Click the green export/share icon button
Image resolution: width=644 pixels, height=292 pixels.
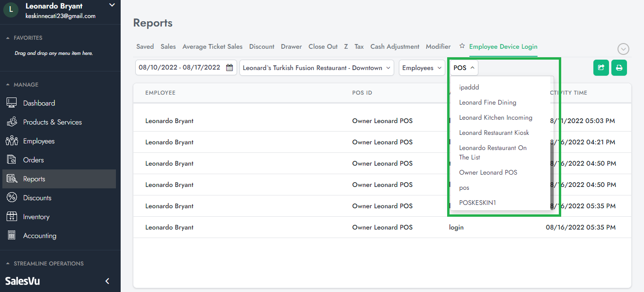point(601,68)
